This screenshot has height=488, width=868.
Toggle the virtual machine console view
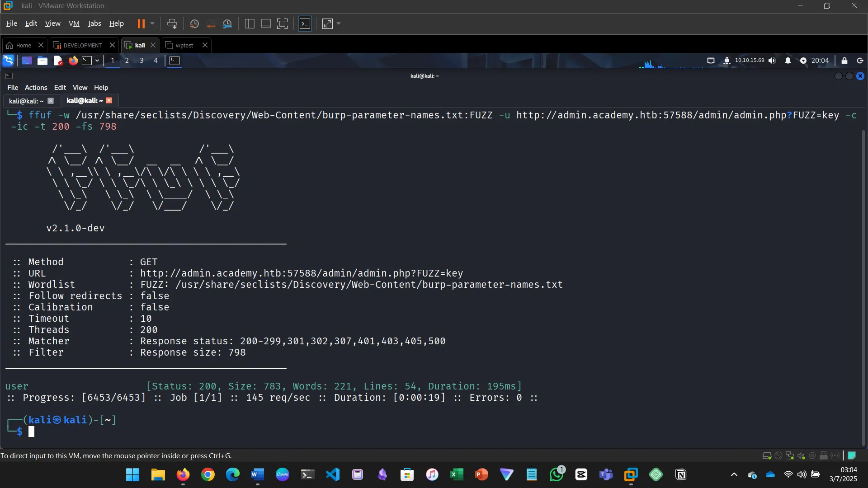coord(282,23)
